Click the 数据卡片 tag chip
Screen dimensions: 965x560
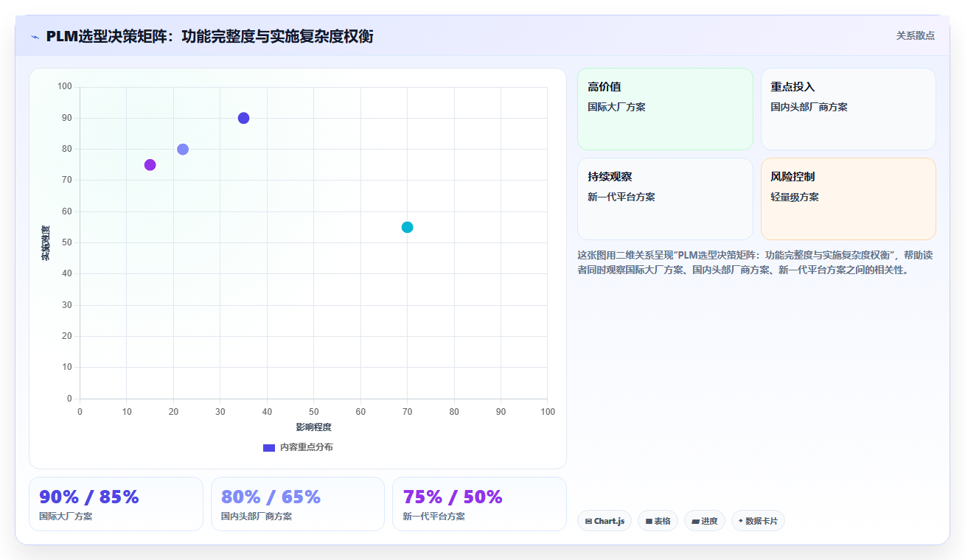click(x=758, y=521)
